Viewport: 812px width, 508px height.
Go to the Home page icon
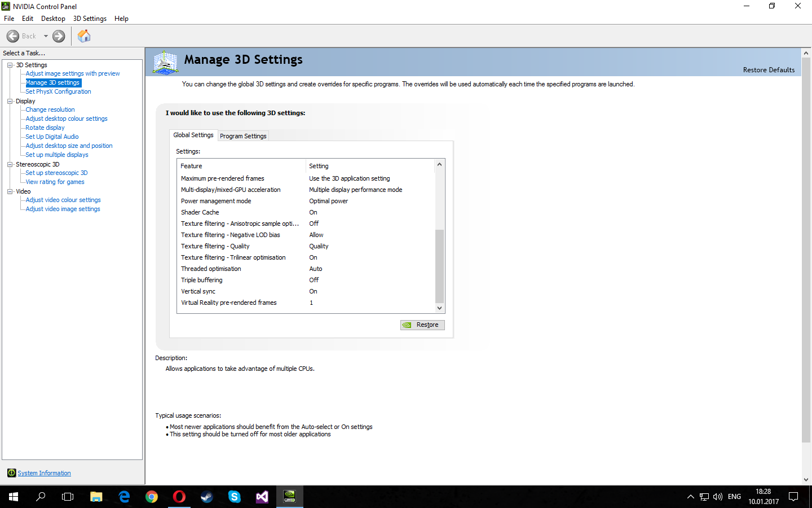84,36
